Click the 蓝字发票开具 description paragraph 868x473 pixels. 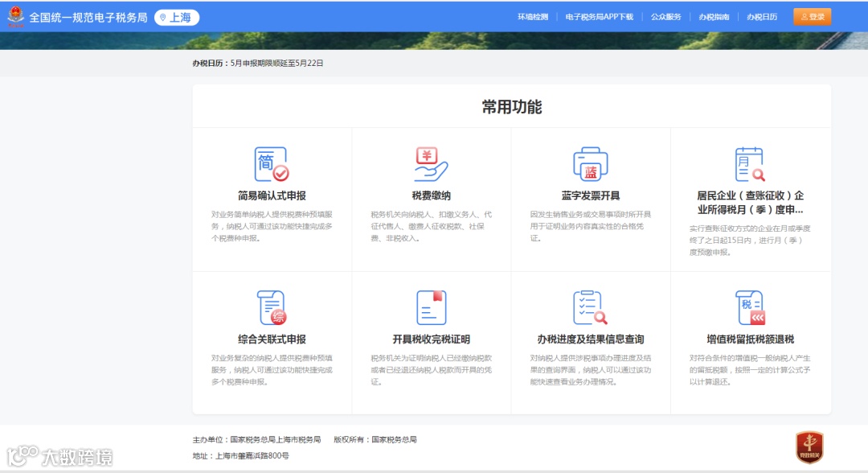tap(590, 226)
